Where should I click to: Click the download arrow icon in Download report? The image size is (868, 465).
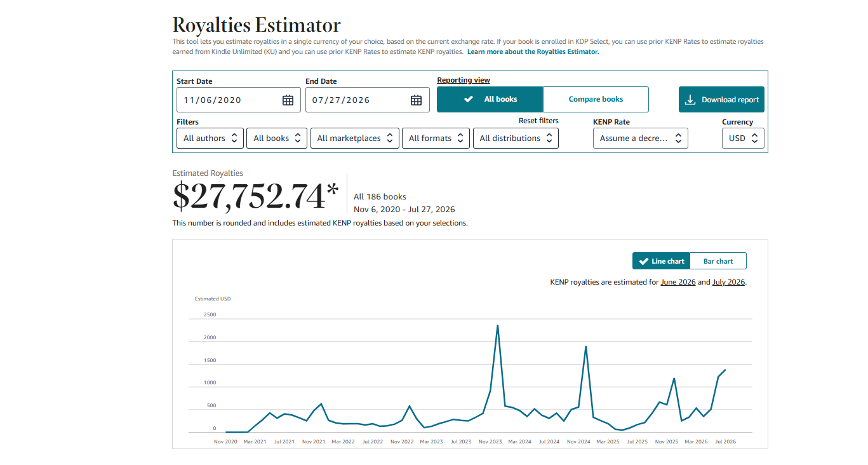[690, 100]
